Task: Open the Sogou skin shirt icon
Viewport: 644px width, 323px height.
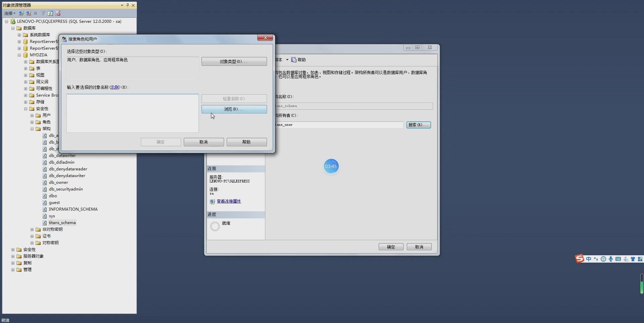Action: point(633,259)
